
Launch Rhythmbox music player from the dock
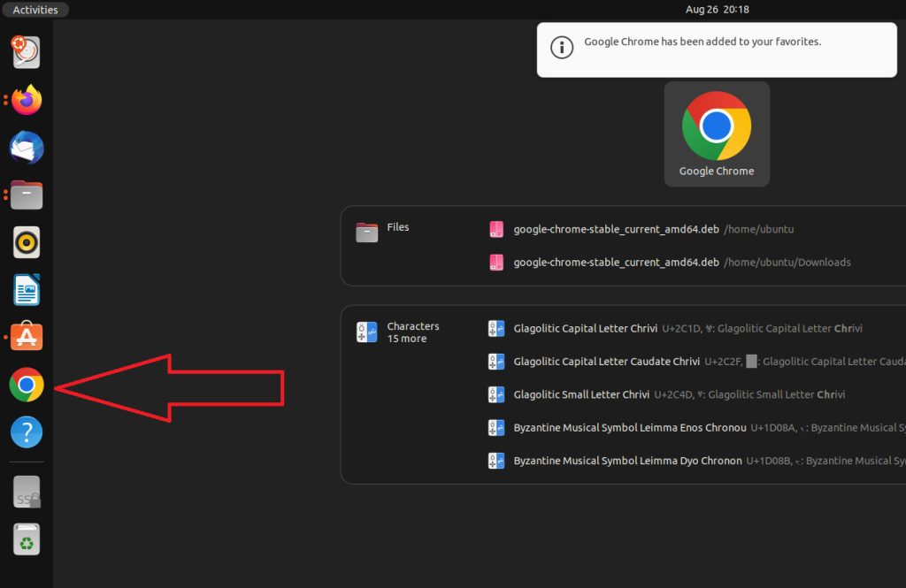[26, 242]
